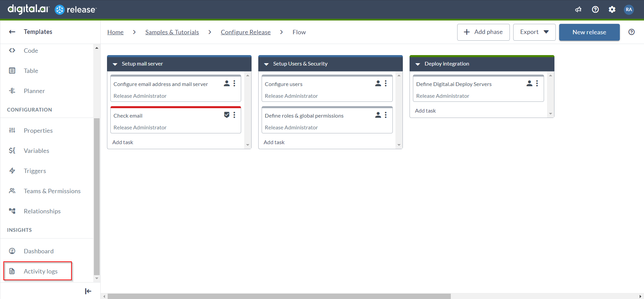
Task: Add task in Deploy integration phase
Action: (425, 111)
